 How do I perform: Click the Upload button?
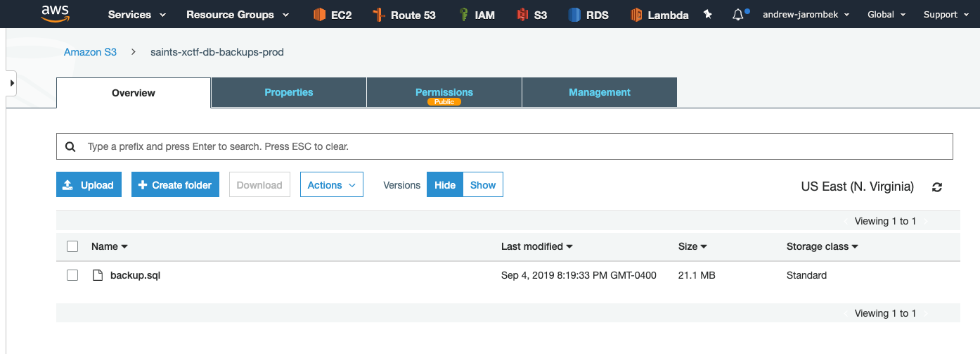pos(89,185)
